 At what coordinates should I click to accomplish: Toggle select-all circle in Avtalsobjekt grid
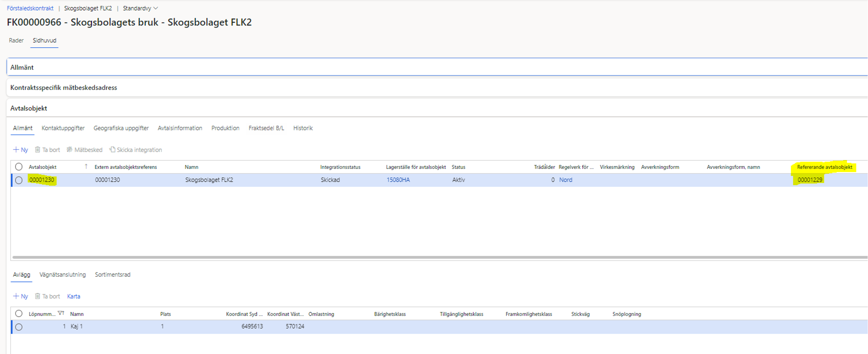19,167
